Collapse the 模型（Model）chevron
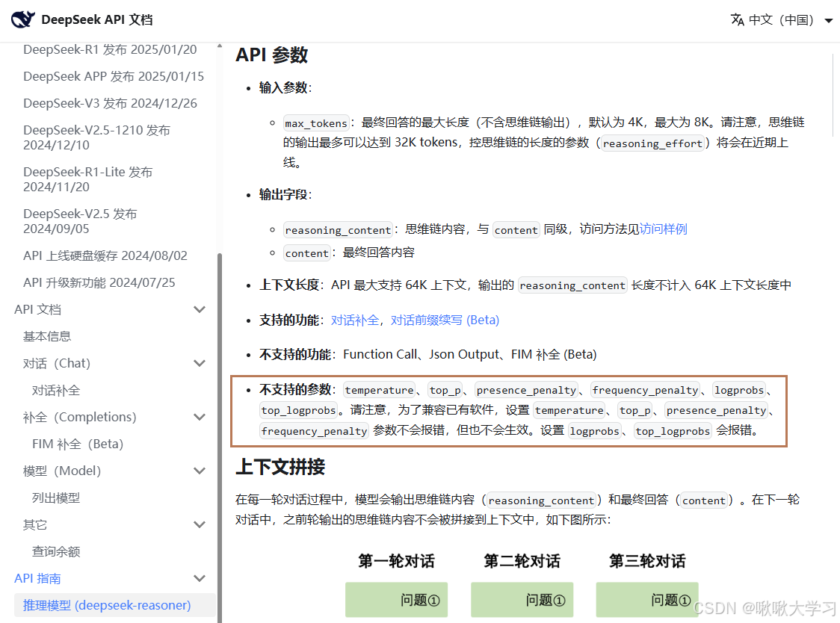Viewport: 840px width, 623px height. (x=200, y=471)
